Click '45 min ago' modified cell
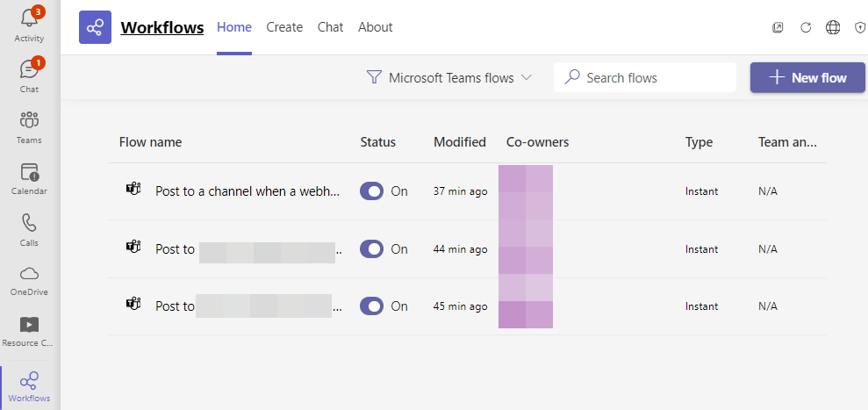The height and width of the screenshot is (410, 868). click(461, 306)
